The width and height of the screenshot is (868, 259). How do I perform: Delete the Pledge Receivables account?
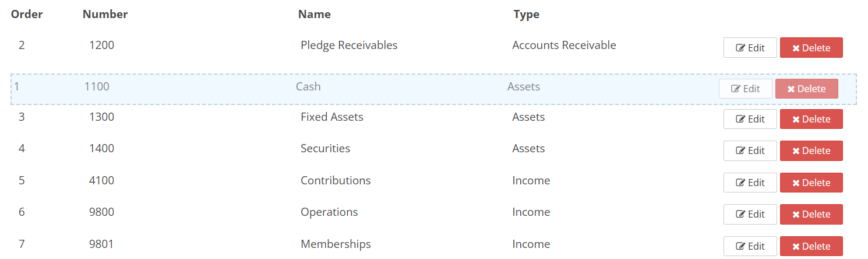[811, 48]
